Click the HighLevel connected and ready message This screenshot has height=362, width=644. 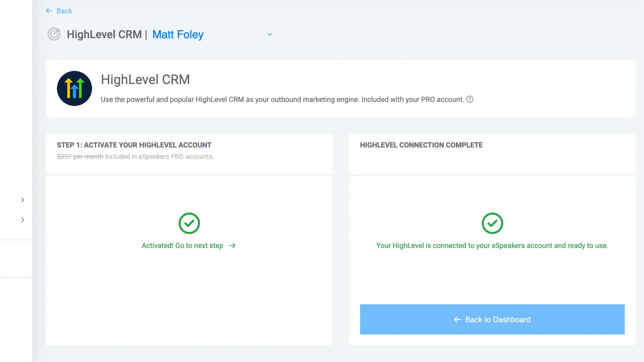(x=492, y=246)
